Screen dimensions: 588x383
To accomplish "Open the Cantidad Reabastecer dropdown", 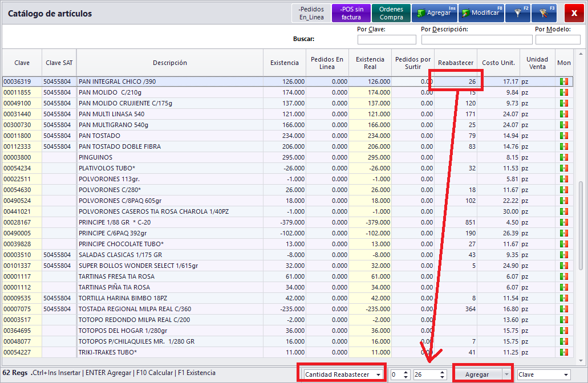I will pos(379,374).
